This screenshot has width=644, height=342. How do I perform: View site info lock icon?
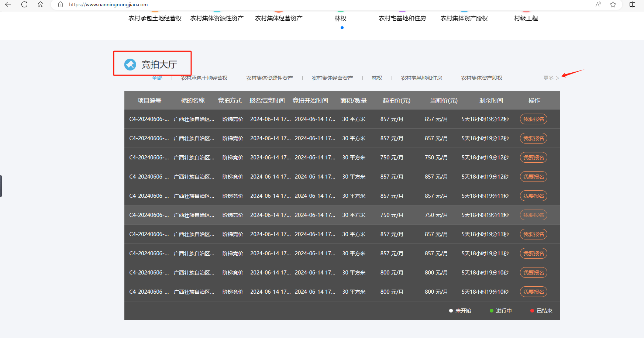[x=61, y=4]
